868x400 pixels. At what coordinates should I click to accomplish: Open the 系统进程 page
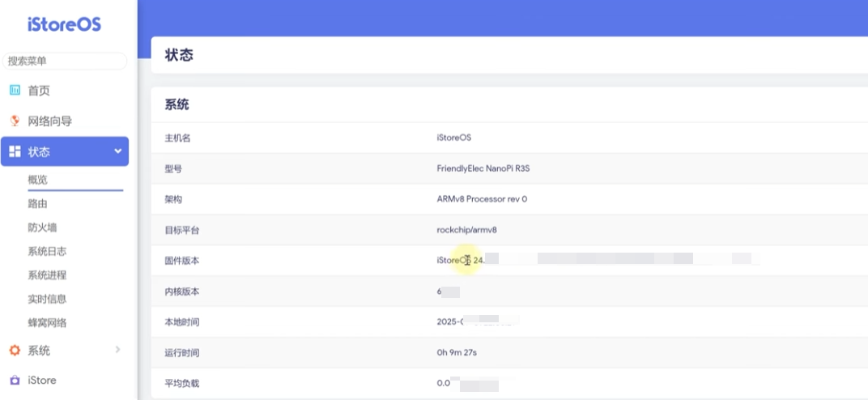(x=47, y=275)
